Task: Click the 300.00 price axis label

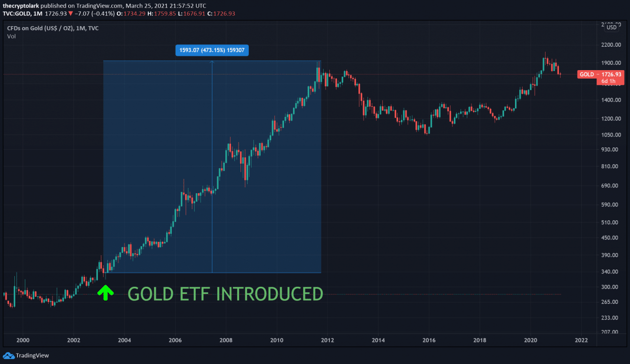Action: (x=609, y=287)
